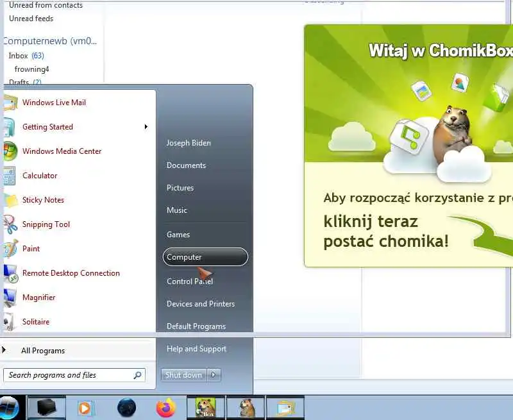513x420 pixels.
Task: Start Solitaire game entry
Action: 36,322
